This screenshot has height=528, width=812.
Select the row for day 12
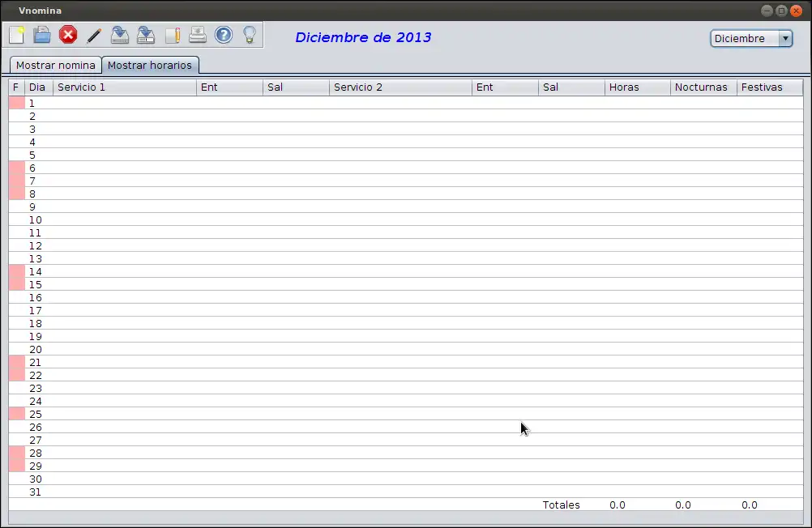[406, 245]
